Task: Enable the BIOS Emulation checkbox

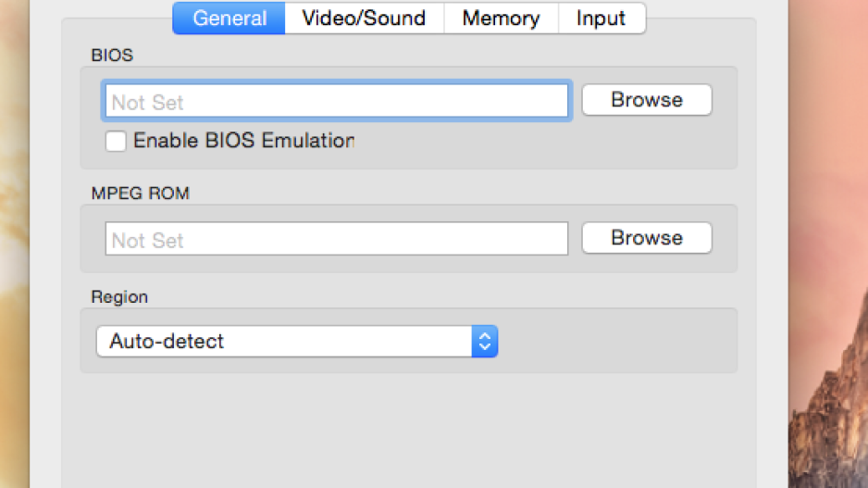Action: [116, 141]
